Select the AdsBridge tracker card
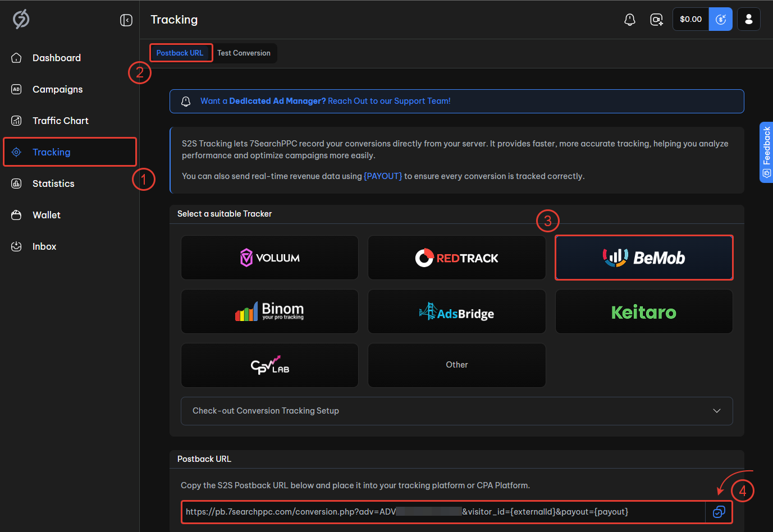The width and height of the screenshot is (773, 532). [x=457, y=311]
